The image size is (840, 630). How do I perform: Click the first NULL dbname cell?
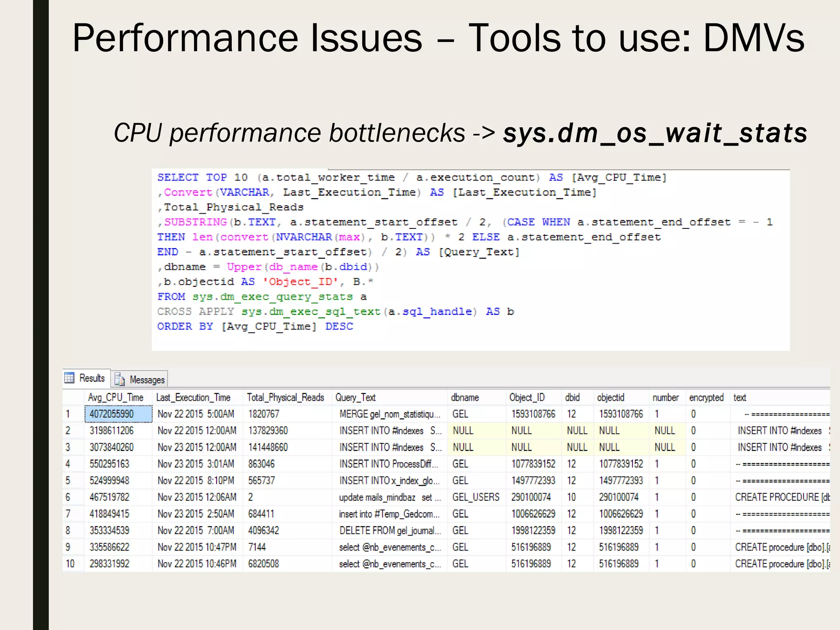pos(463,431)
